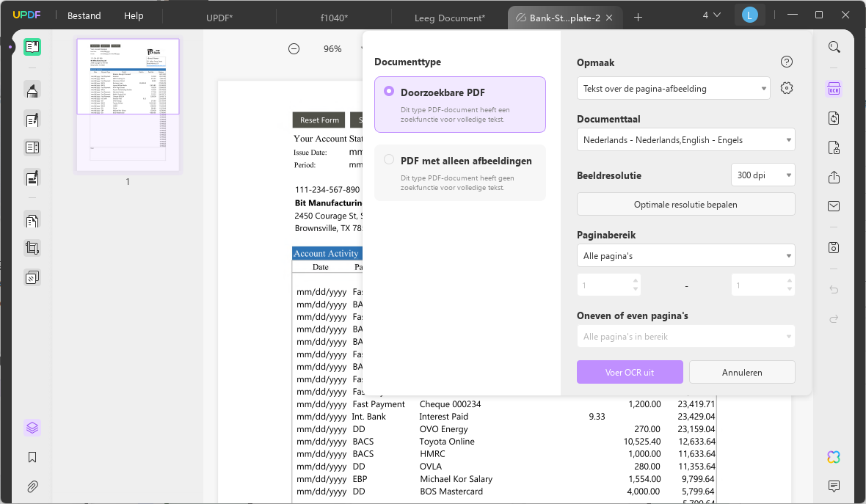
Task: Open the layout settings gear icon
Action: coord(787,88)
